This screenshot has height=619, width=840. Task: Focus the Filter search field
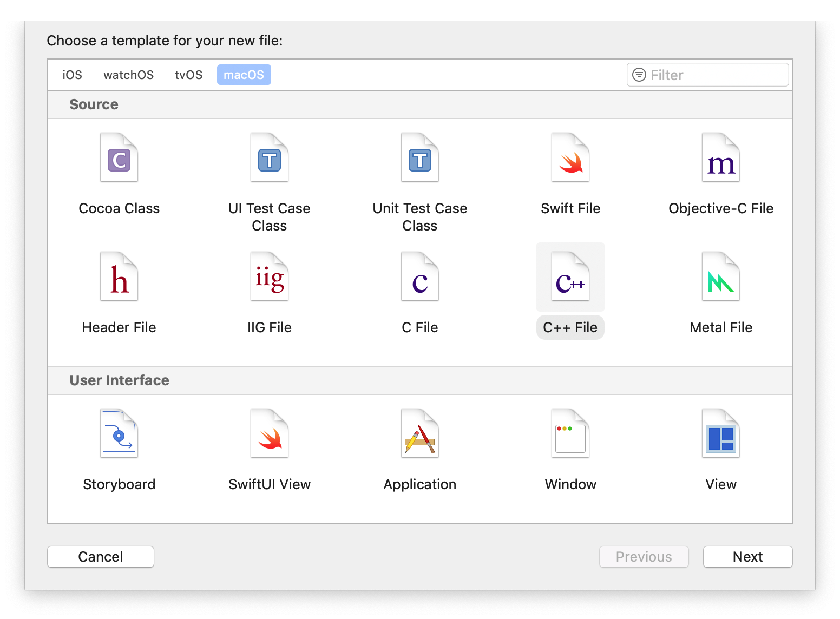click(714, 75)
